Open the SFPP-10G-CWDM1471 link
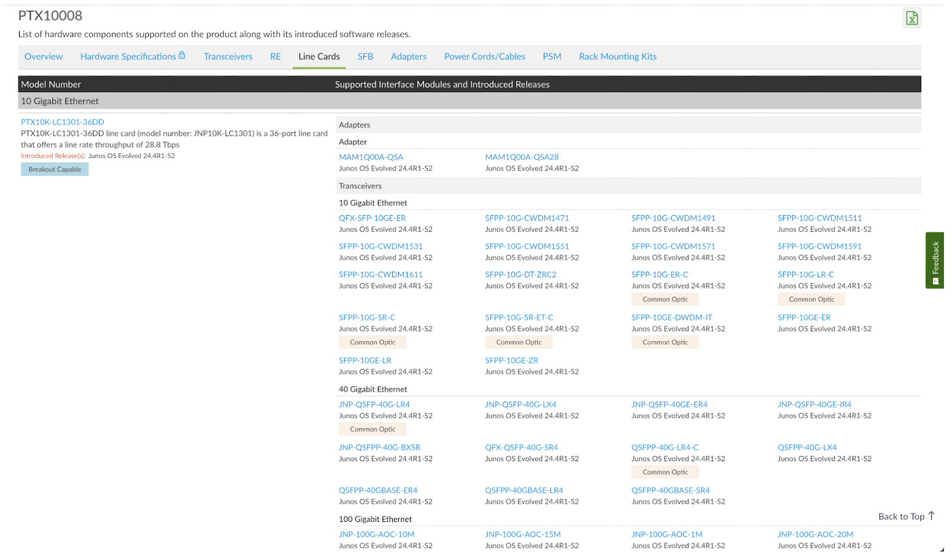Viewport: 952px width, 560px height. (x=527, y=218)
